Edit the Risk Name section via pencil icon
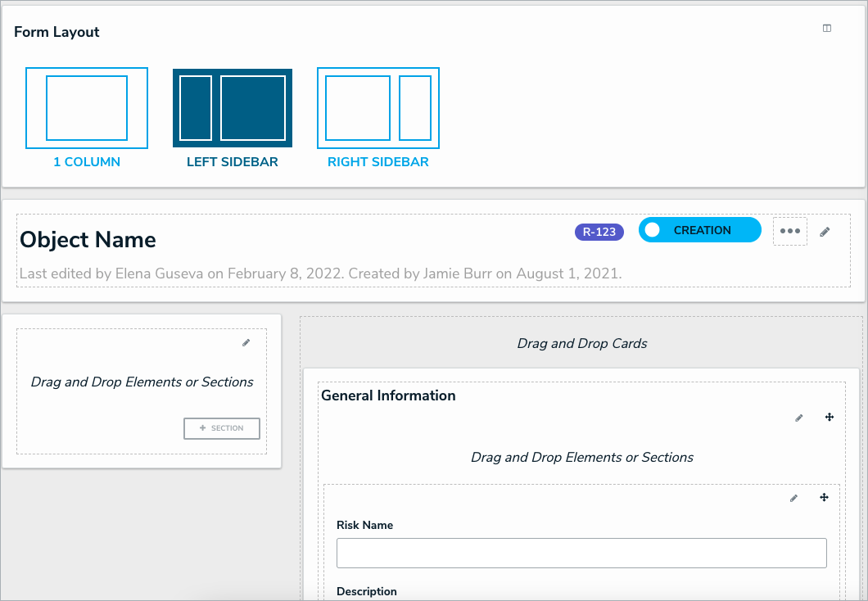 [793, 499]
